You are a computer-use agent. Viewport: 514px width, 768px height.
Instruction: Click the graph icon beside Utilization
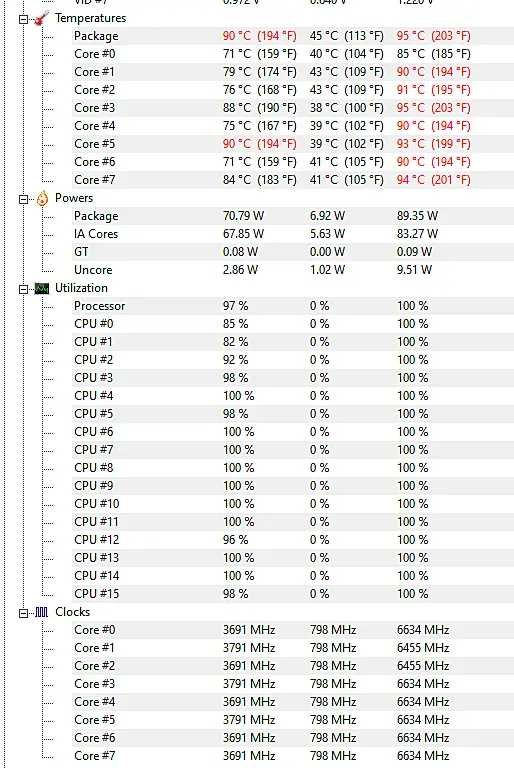[x=42, y=288]
